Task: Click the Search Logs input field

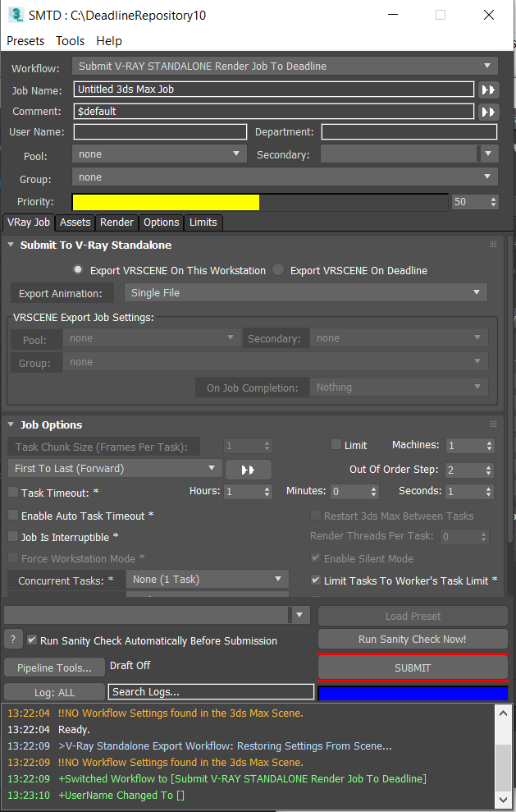Action: pyautogui.click(x=211, y=692)
